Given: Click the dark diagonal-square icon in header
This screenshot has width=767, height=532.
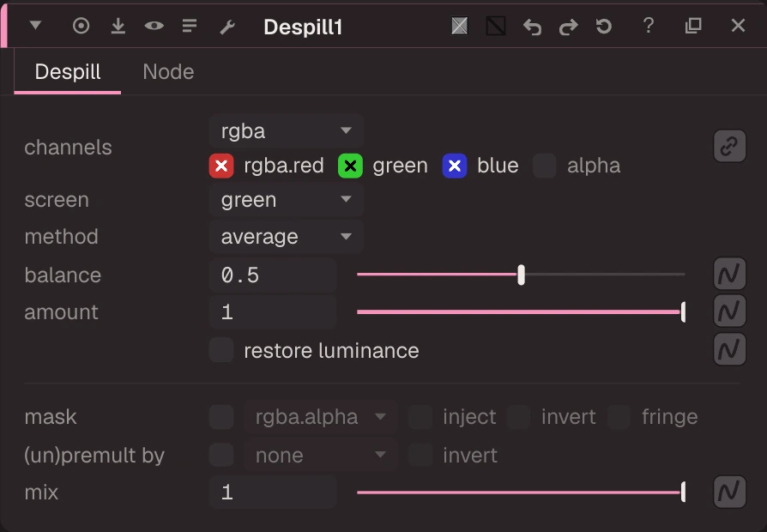Looking at the screenshot, I should coord(496,26).
